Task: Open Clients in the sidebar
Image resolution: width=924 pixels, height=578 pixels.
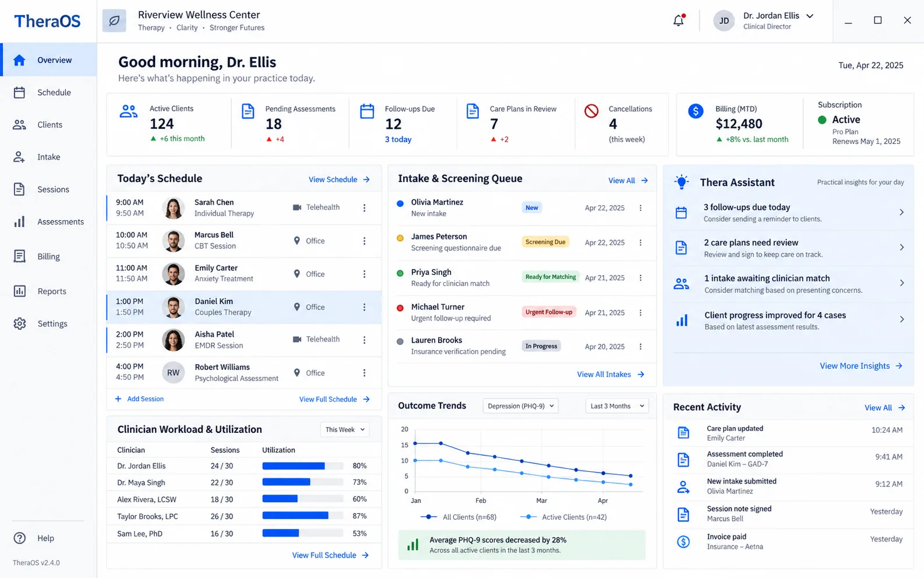Action: click(x=48, y=125)
